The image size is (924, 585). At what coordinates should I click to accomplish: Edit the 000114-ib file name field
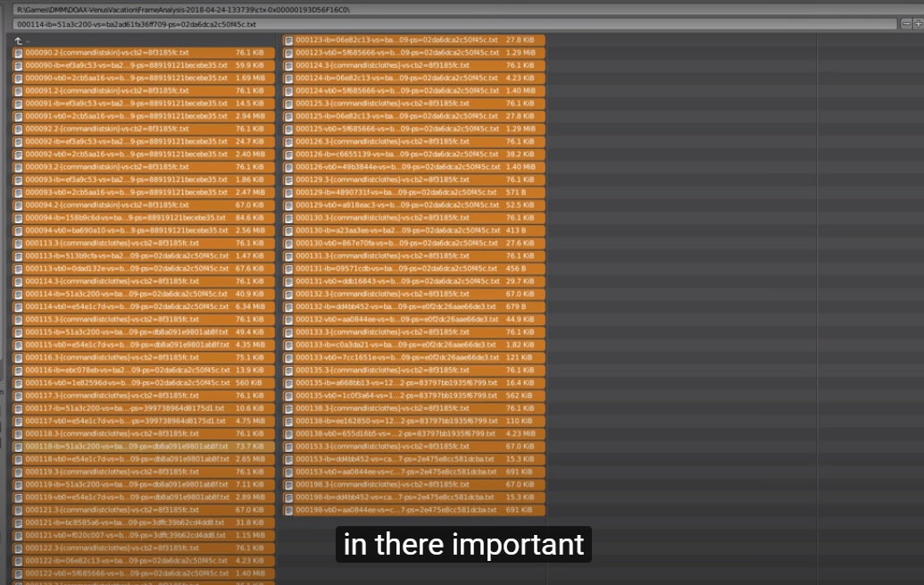coord(455,24)
